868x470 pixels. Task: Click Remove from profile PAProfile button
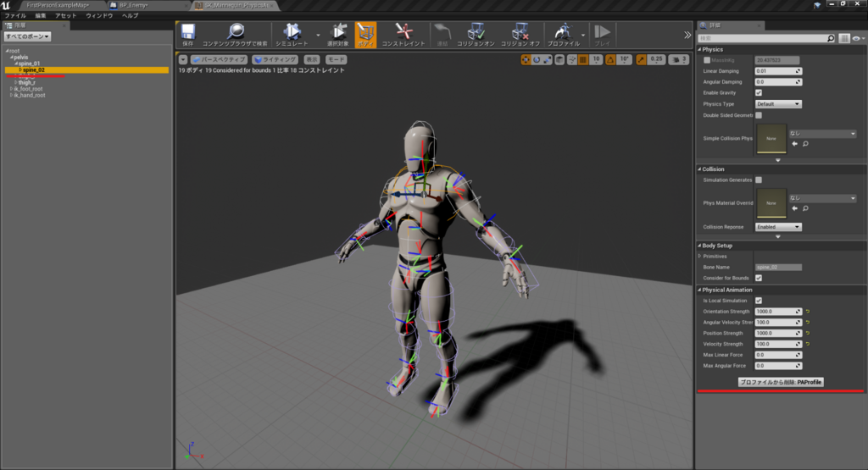pyautogui.click(x=781, y=382)
